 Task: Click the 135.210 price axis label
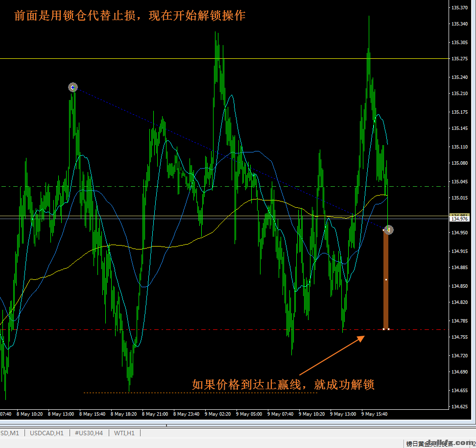click(460, 93)
